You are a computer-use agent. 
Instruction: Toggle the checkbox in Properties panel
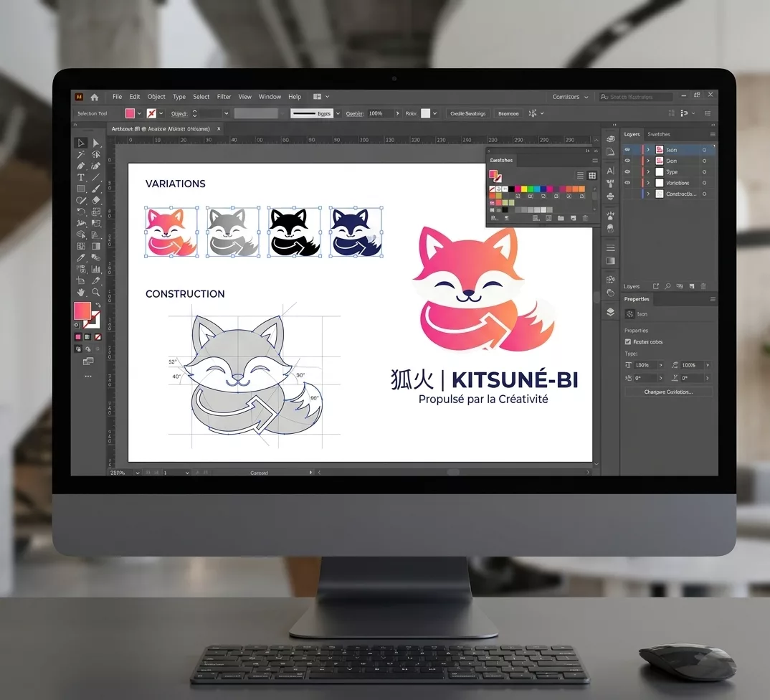click(x=627, y=341)
